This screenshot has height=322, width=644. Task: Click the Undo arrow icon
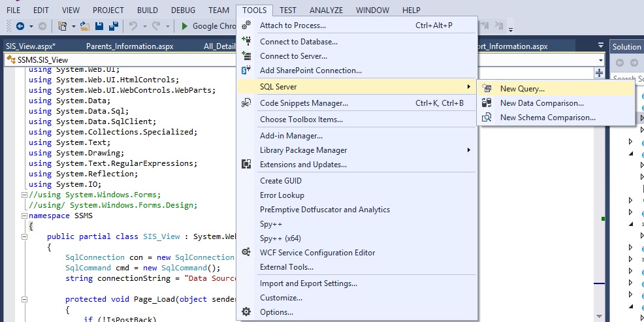click(133, 26)
